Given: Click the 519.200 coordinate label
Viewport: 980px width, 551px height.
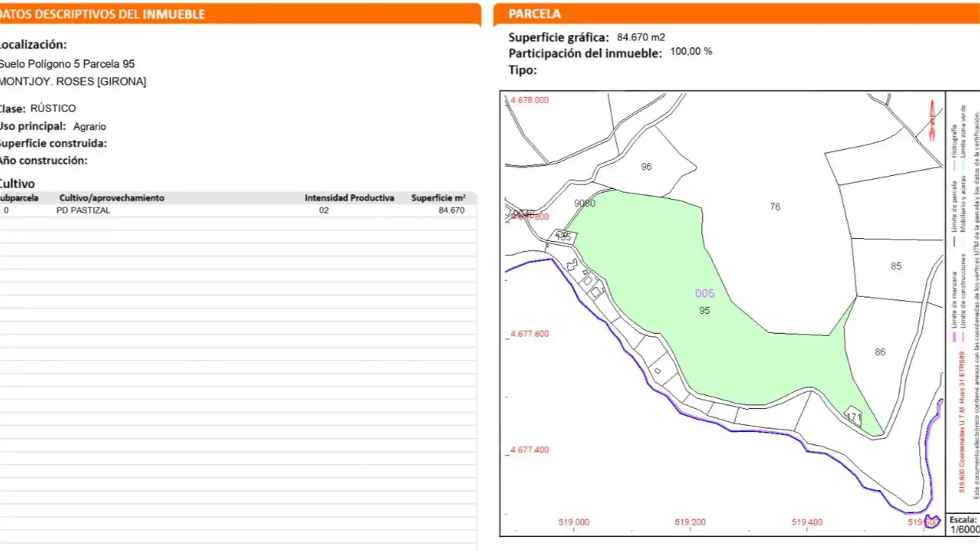Looking at the screenshot, I should coord(690,522).
